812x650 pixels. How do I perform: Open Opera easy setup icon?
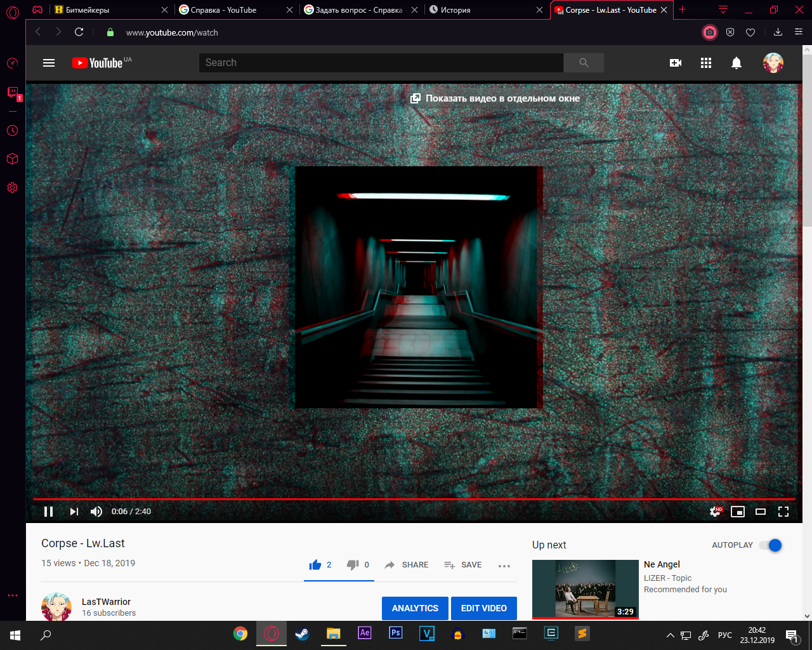coord(799,32)
